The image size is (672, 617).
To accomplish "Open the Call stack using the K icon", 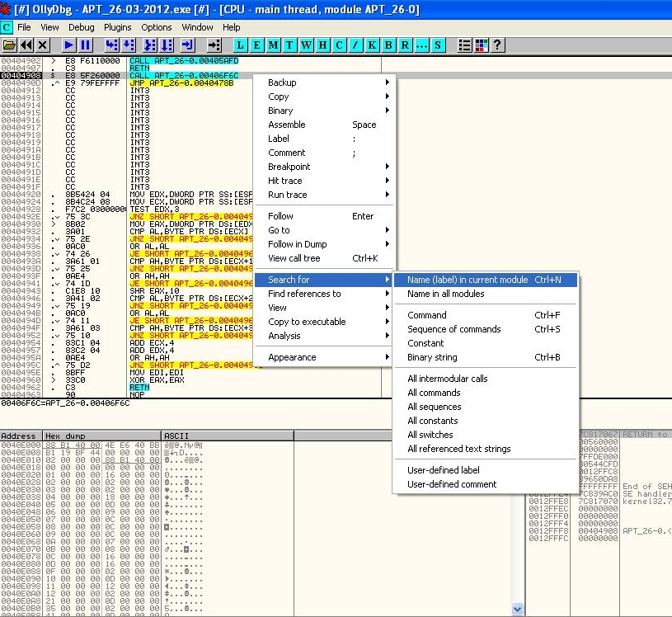I will pyautogui.click(x=371, y=45).
